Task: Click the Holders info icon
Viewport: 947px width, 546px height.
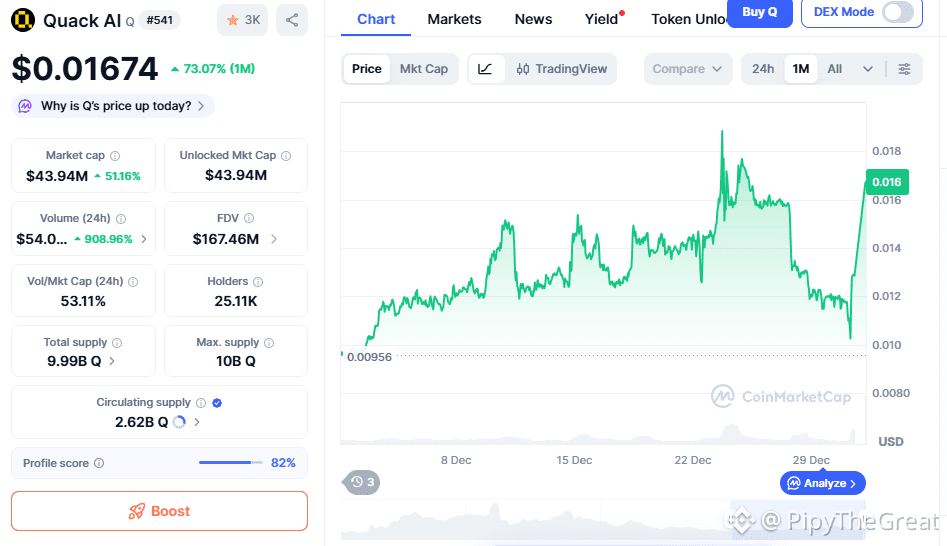Action: pyautogui.click(x=258, y=282)
